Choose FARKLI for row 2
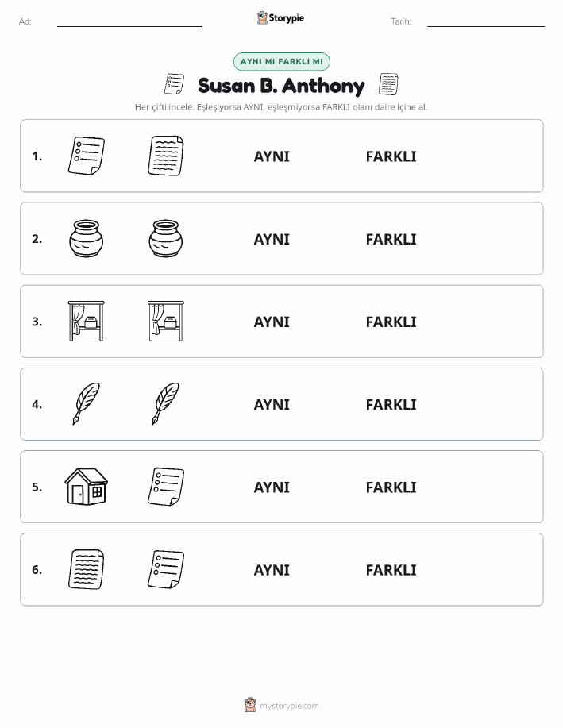Viewport: 563px width, 728px height. tap(391, 239)
